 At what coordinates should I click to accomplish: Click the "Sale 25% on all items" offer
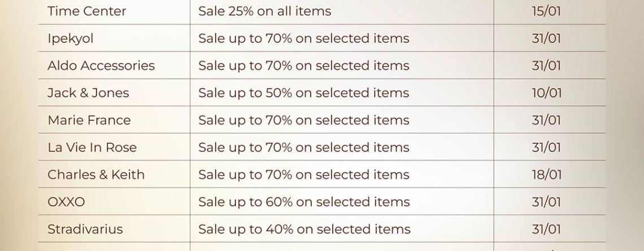point(264,11)
